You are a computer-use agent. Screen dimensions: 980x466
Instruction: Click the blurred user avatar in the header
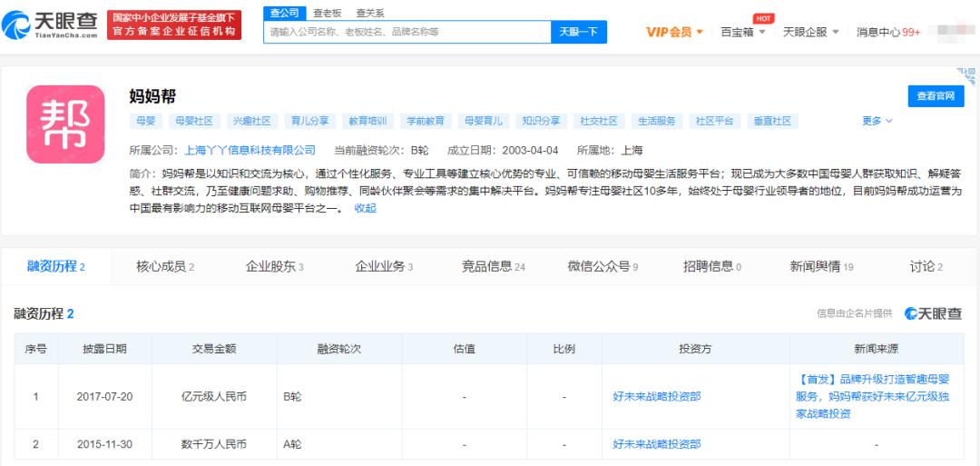952,31
